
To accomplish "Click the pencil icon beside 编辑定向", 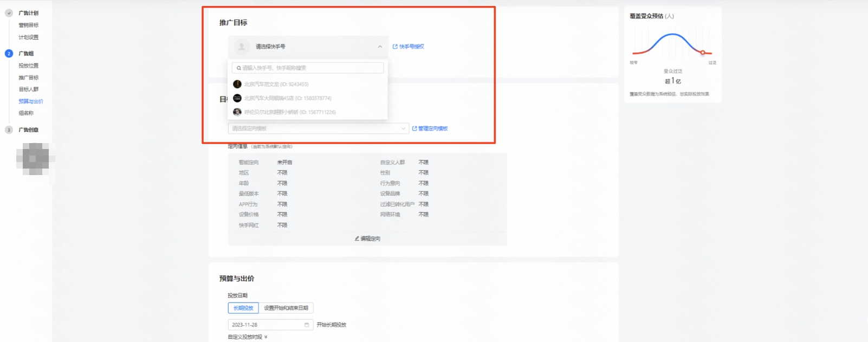I will click(357, 238).
